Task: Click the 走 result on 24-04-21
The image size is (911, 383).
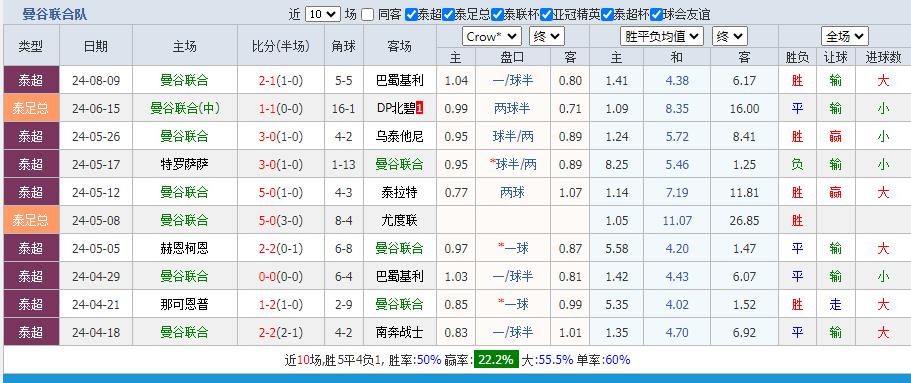Action: coord(835,304)
